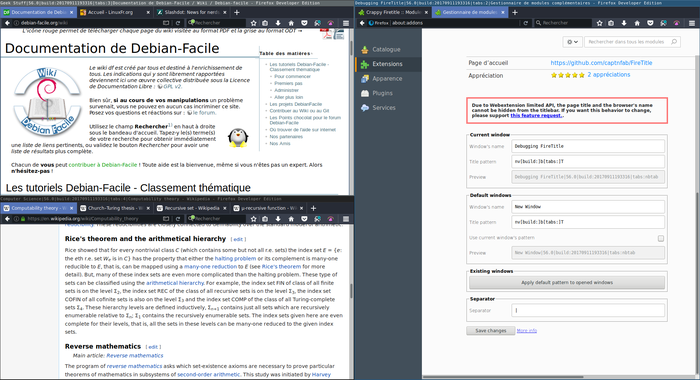The height and width of the screenshot is (380, 700).
Task: Switch to Recursive set - Wikipedia tab
Action: pyautogui.click(x=192, y=208)
